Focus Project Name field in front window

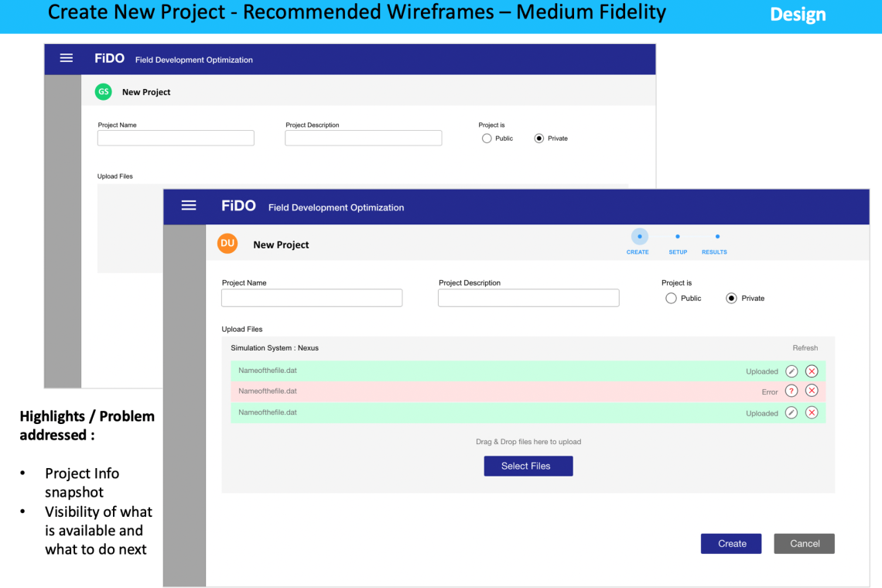point(312,298)
